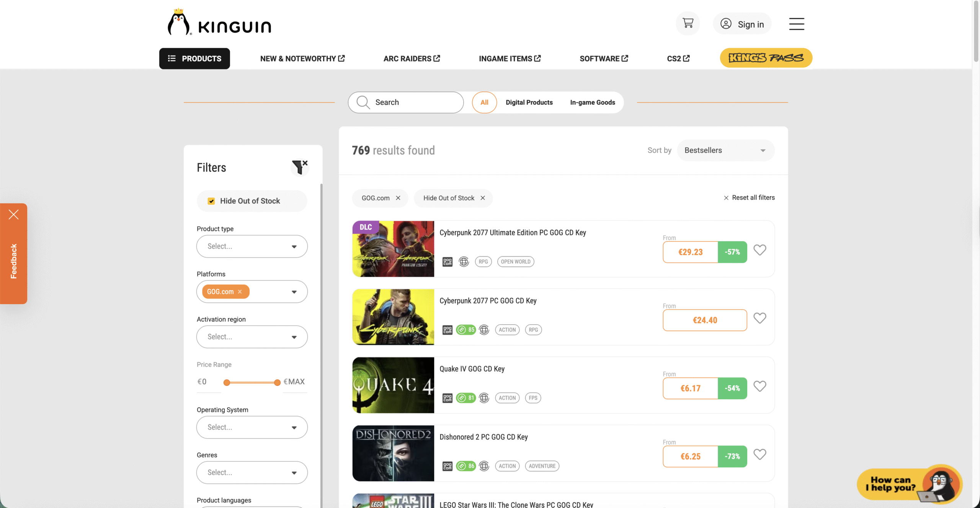Switch to the Digital Products tab
This screenshot has width=980, height=508.
click(x=529, y=102)
